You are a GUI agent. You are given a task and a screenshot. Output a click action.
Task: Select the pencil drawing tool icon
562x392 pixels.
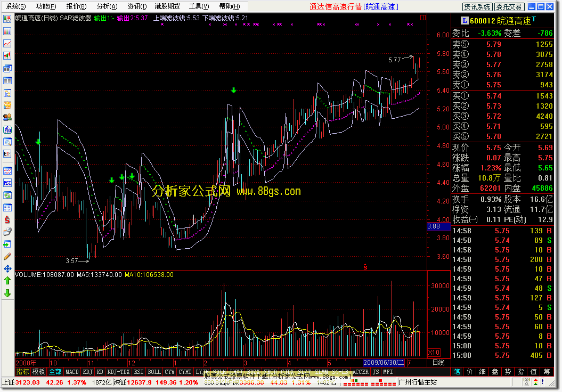[7, 256]
